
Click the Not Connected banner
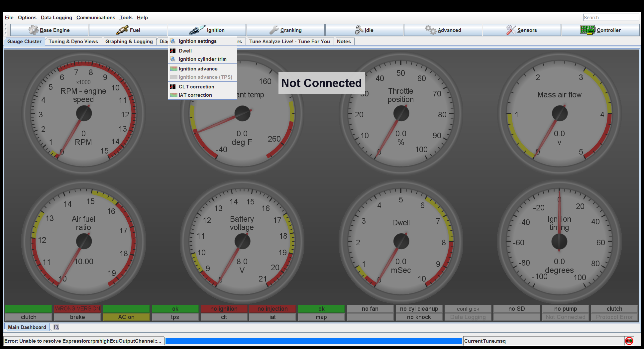322,83
